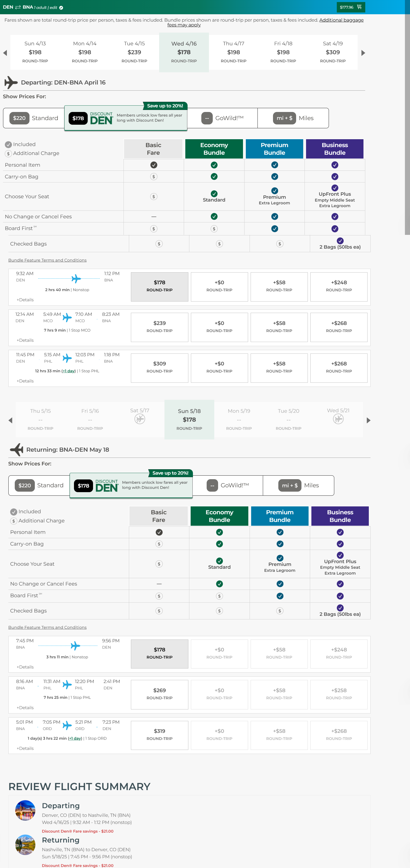The height and width of the screenshot is (868, 410).
Task: Click the mountain thumbnail in Returning summary
Action: [25, 845]
